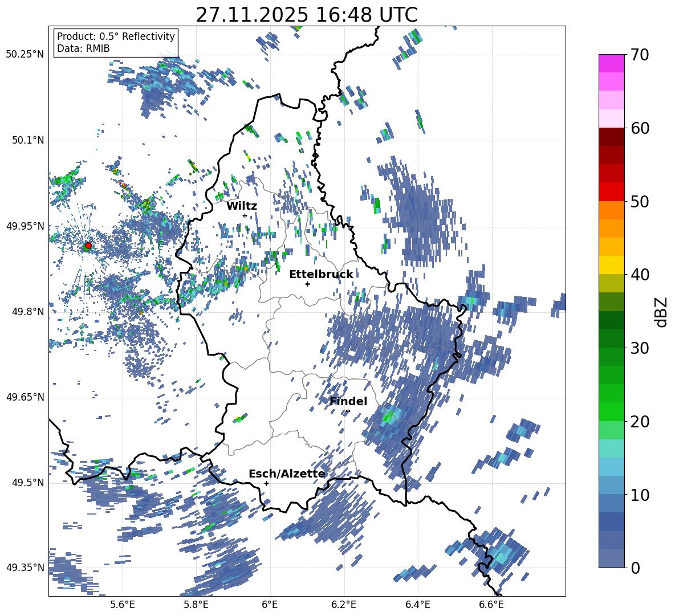Click the 70 dBZ colorbar label

coord(640,55)
